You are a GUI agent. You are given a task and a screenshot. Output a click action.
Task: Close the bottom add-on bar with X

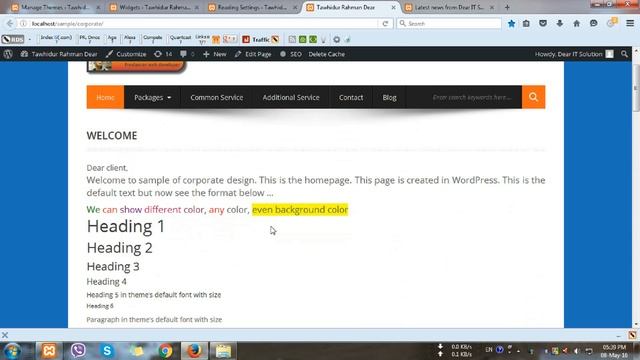pos(5,335)
